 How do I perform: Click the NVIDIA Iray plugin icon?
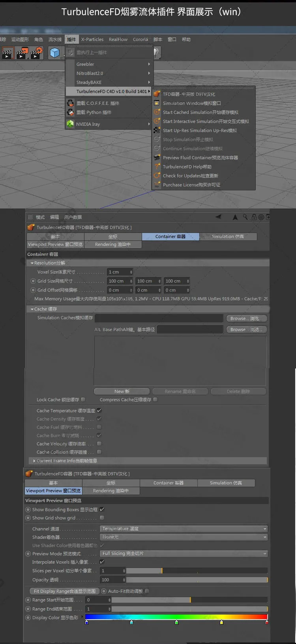coord(70,124)
